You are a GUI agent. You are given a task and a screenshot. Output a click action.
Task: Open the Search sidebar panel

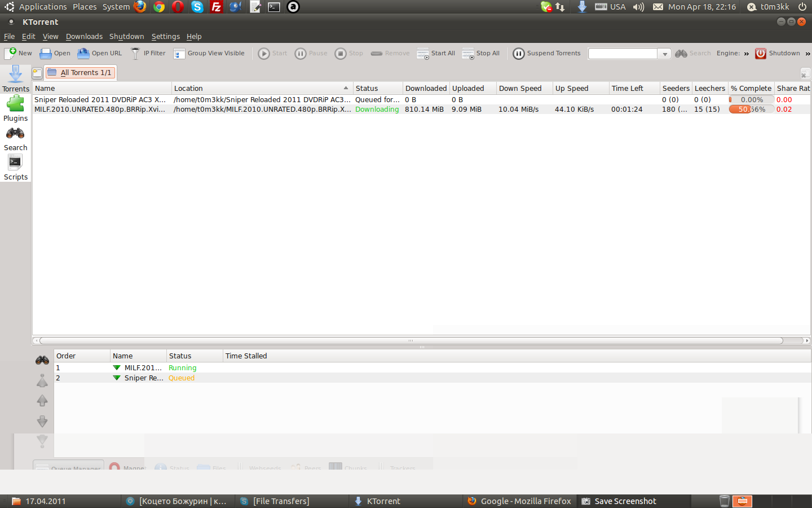[x=15, y=139]
